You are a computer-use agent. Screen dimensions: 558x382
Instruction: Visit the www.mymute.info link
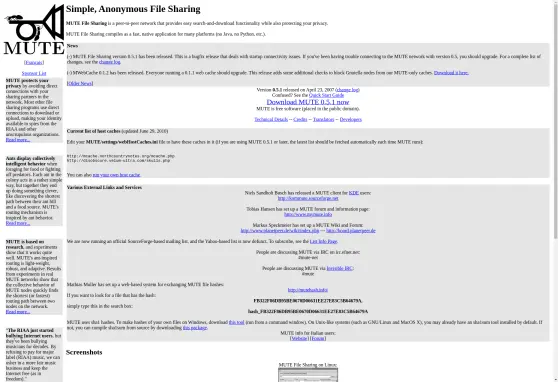click(x=308, y=214)
